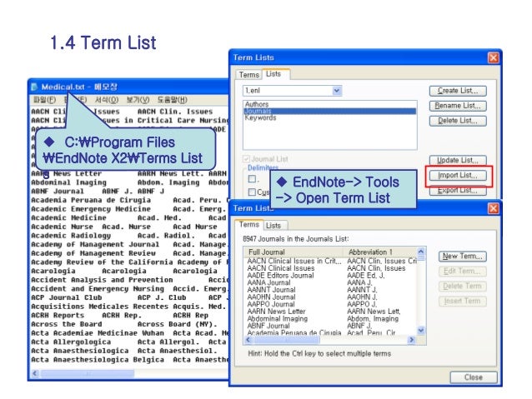Click the Close button in Term Lists dialog
This screenshot has width=532, height=399.
474,377
